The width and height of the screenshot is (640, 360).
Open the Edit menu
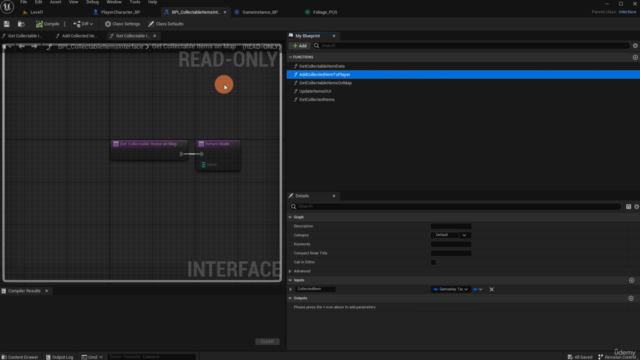[x=38, y=2]
